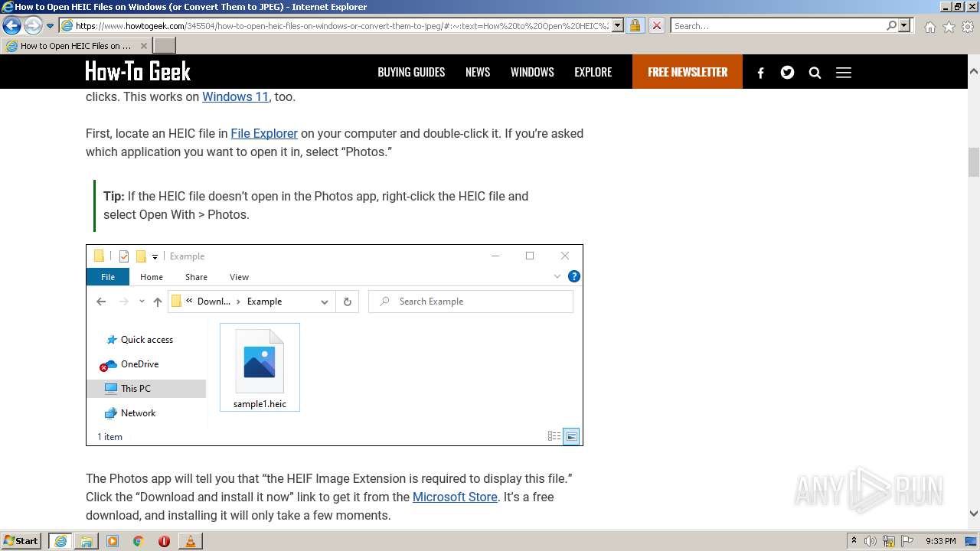Follow the Microsoft Store link
Image resolution: width=980 pixels, height=551 pixels.
[x=455, y=497]
